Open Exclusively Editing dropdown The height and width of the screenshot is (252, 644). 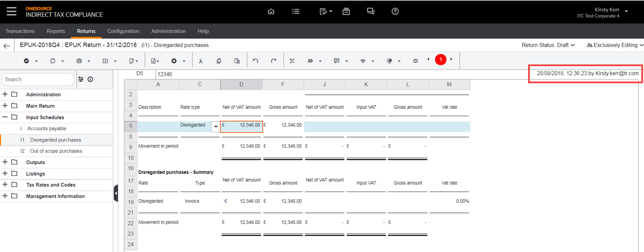pos(615,45)
